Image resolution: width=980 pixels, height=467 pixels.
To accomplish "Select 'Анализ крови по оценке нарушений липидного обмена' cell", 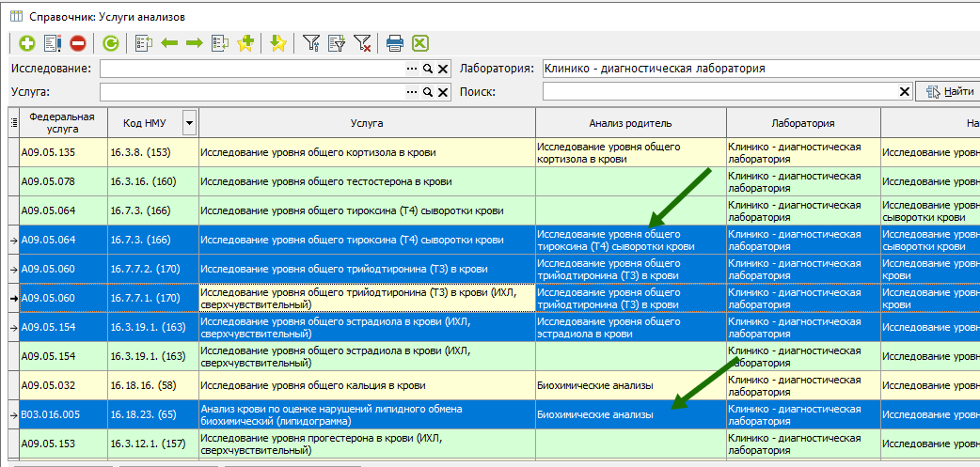I will (x=368, y=414).
